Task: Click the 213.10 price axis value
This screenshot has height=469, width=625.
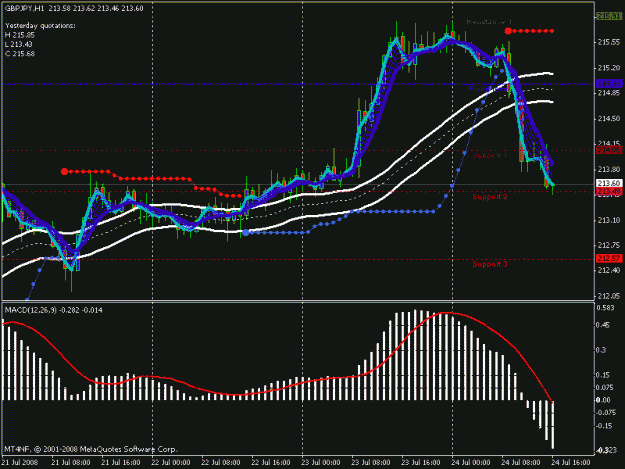Action: (x=609, y=220)
